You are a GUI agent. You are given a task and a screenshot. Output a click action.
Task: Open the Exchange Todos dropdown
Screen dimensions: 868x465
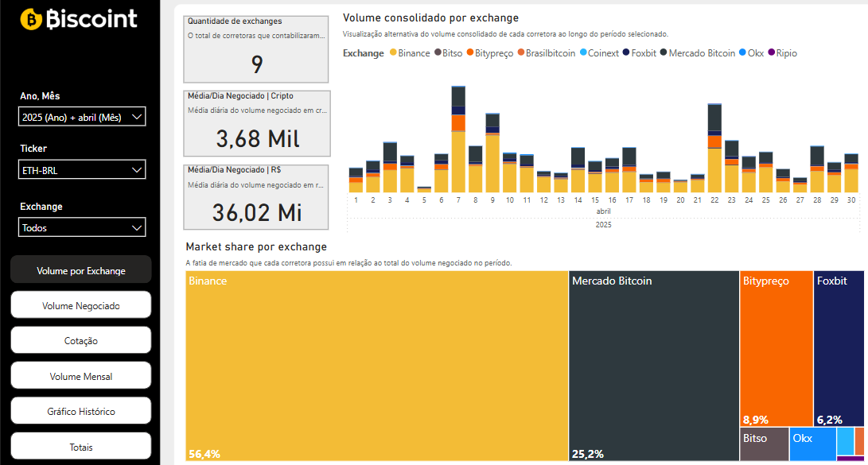point(82,227)
